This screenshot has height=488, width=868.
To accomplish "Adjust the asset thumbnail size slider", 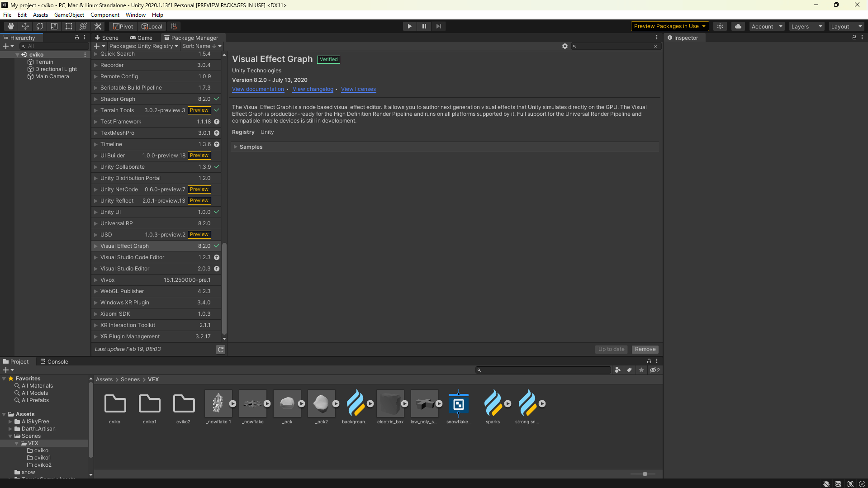I will (x=644, y=474).
